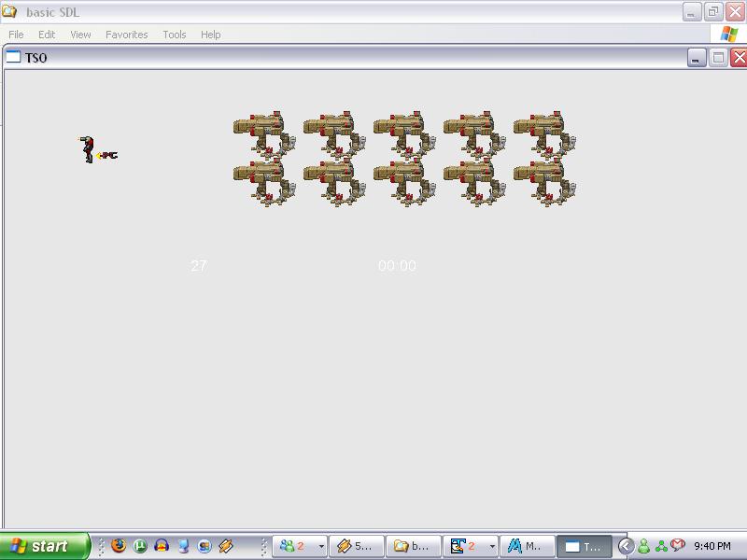Open the media player Quick Launch icon
This screenshot has width=747, height=560.
161,546
